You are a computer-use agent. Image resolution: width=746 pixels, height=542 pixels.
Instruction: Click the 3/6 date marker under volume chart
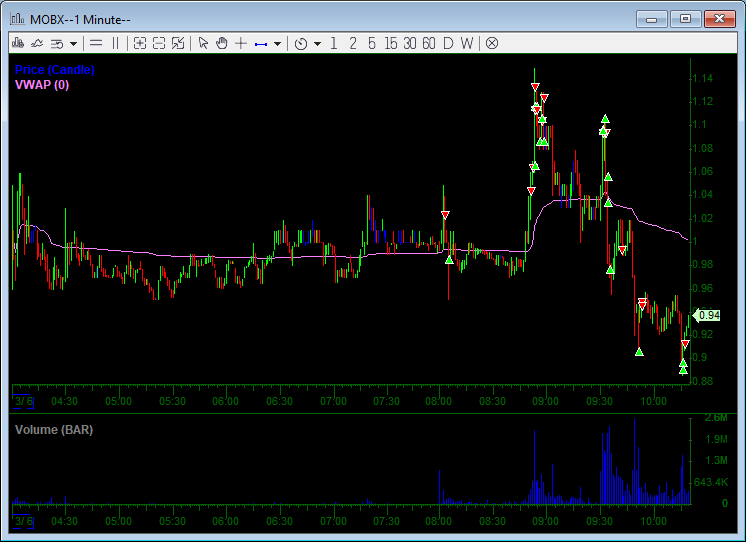23,521
